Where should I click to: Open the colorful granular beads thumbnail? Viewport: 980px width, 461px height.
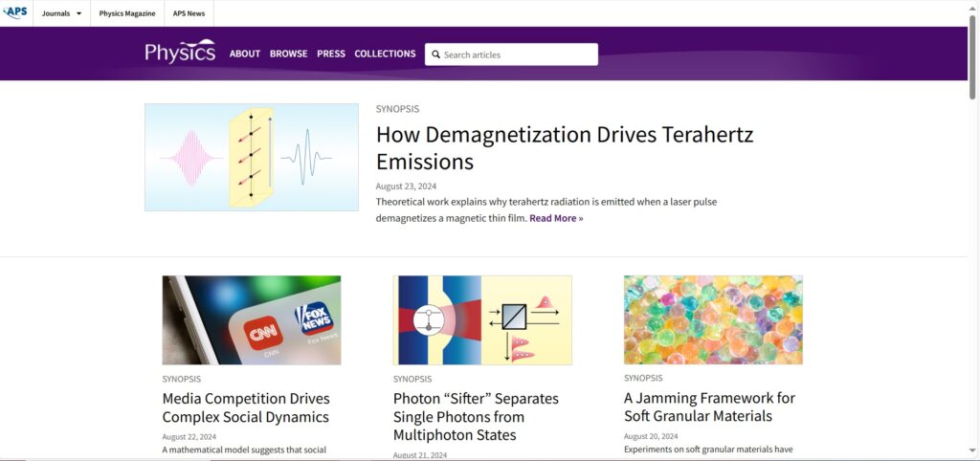[x=713, y=319]
